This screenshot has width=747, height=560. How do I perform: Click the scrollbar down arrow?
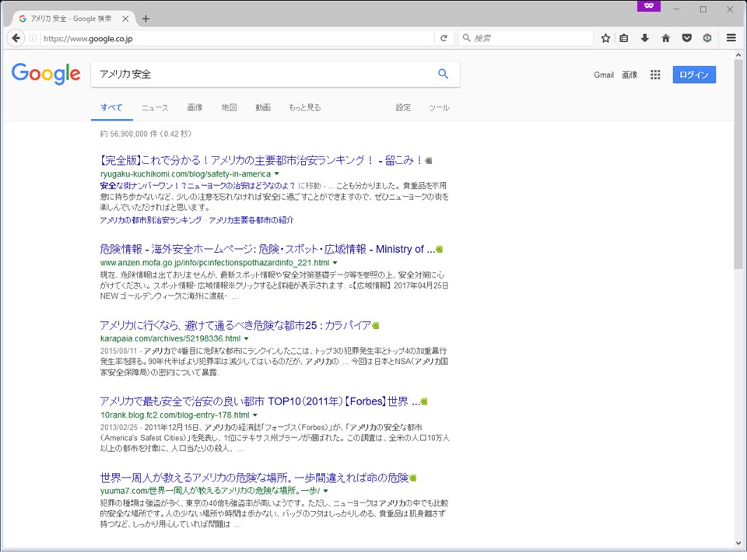(738, 543)
